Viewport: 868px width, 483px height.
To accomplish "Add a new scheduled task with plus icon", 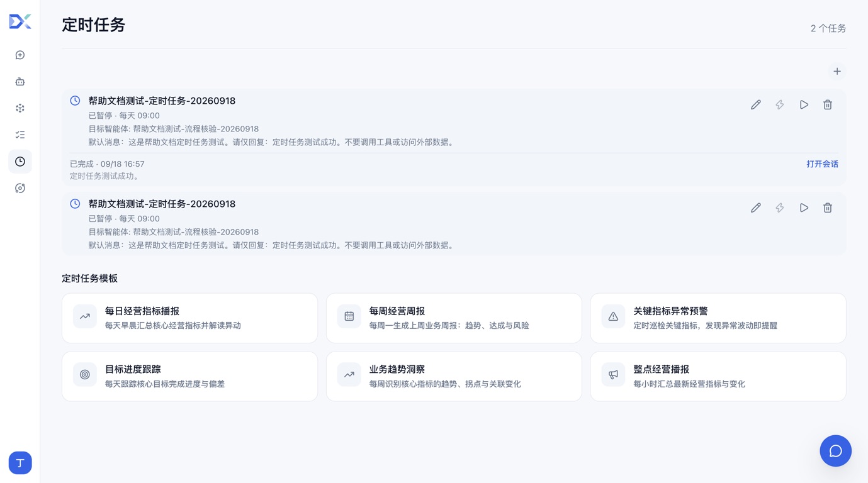I will 837,72.
